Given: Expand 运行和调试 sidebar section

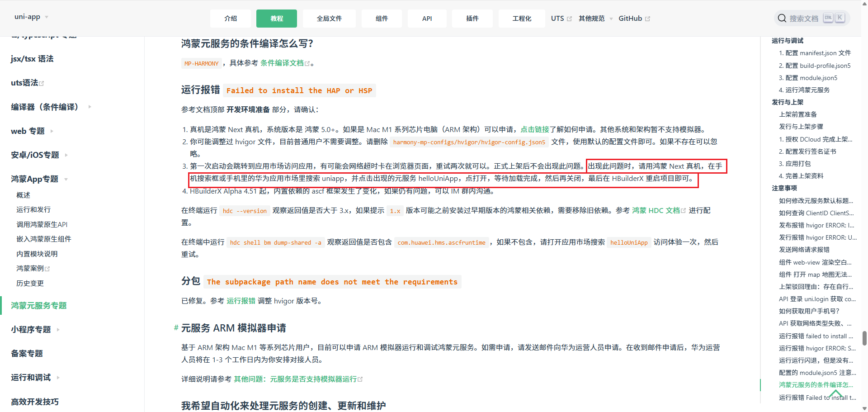Looking at the screenshot, I should tap(35, 378).
